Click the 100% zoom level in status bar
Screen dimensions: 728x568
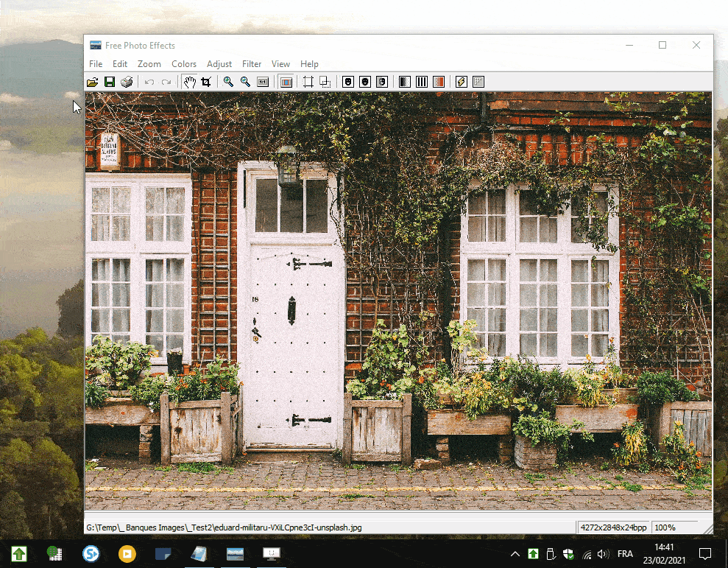coord(665,527)
